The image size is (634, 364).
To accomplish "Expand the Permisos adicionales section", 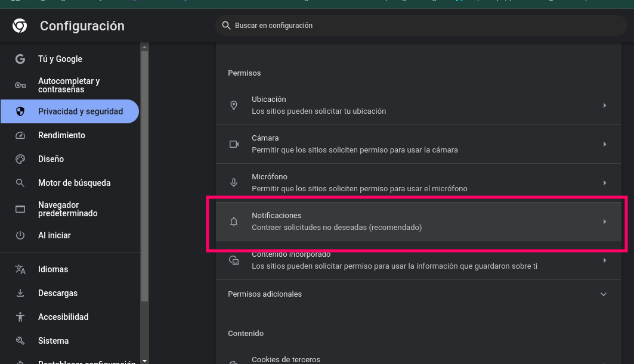I will click(x=604, y=294).
